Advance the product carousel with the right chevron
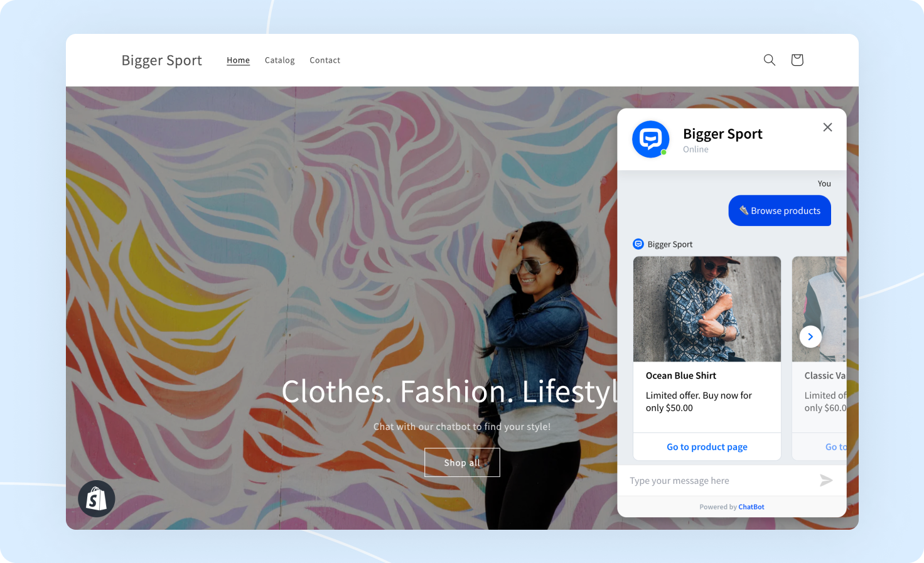 (810, 336)
